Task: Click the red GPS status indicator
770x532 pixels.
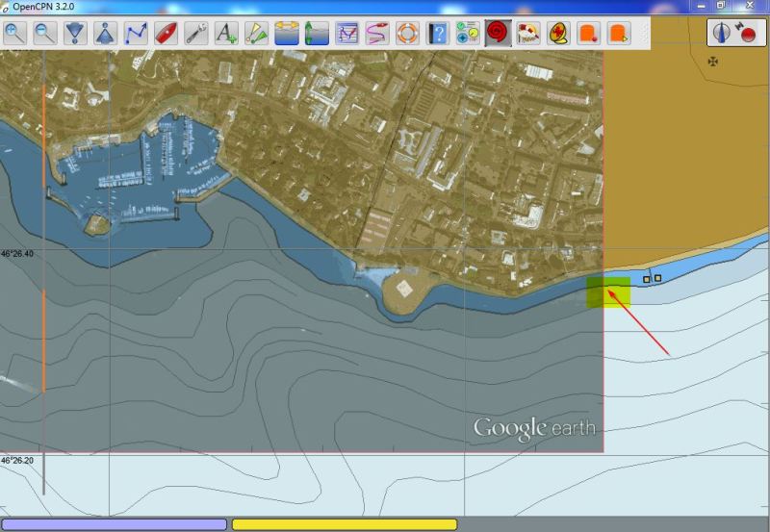Action: click(x=747, y=33)
